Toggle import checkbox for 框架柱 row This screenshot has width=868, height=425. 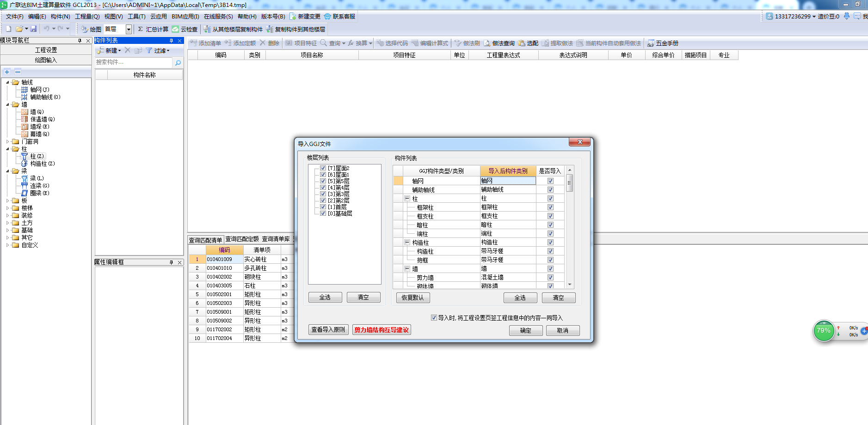coord(550,207)
